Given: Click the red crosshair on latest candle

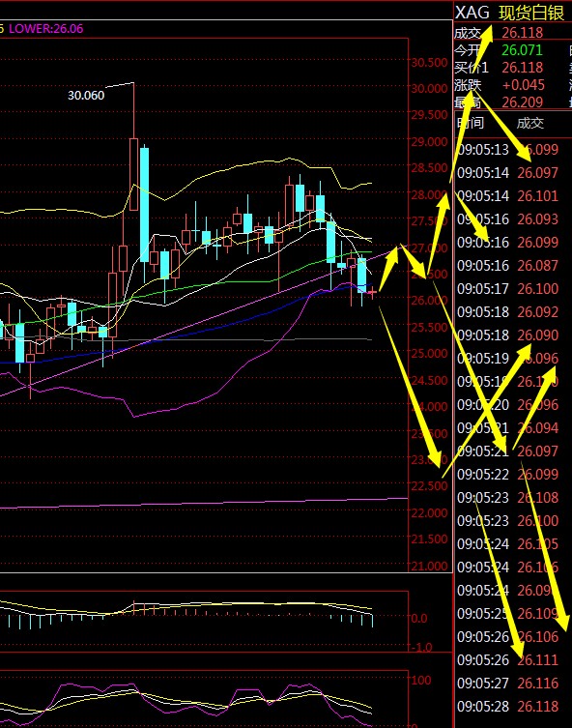Looking at the screenshot, I should coord(372,292).
